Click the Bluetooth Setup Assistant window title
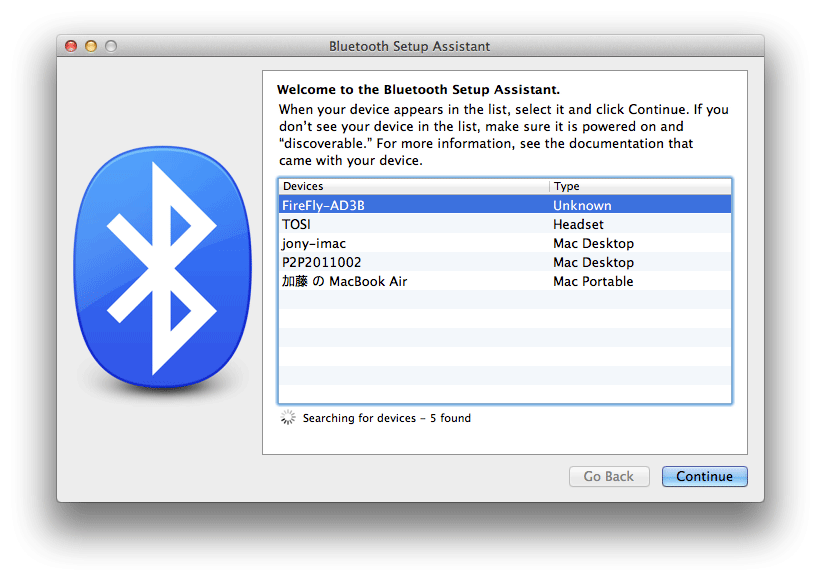 pyautogui.click(x=409, y=46)
